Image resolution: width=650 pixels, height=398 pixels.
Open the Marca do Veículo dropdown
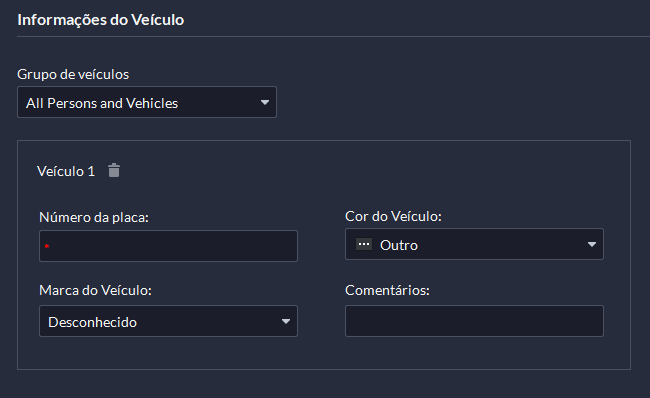[168, 321]
